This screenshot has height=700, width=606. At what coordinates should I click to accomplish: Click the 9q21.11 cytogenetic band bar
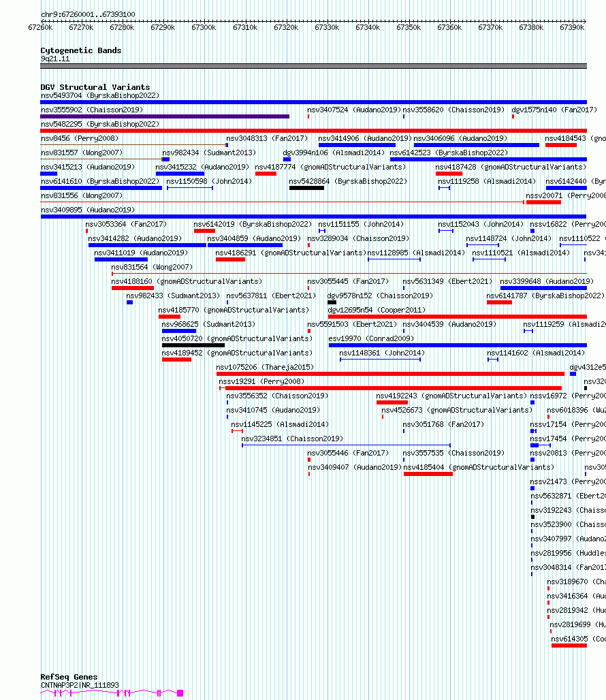coord(313,66)
